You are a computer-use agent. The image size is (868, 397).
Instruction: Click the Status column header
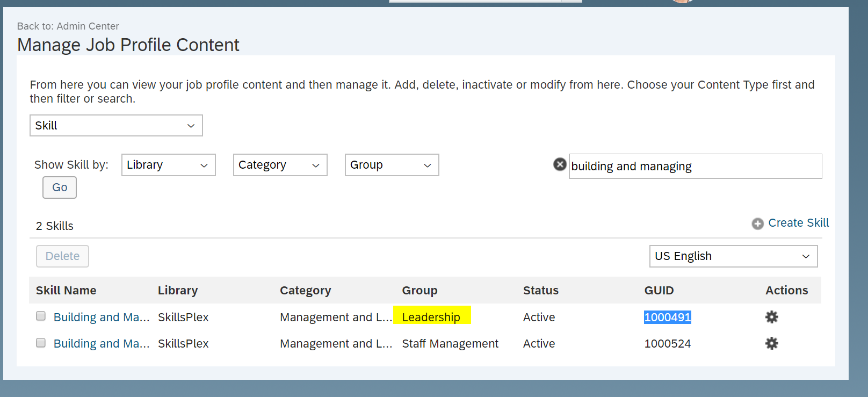(x=541, y=290)
